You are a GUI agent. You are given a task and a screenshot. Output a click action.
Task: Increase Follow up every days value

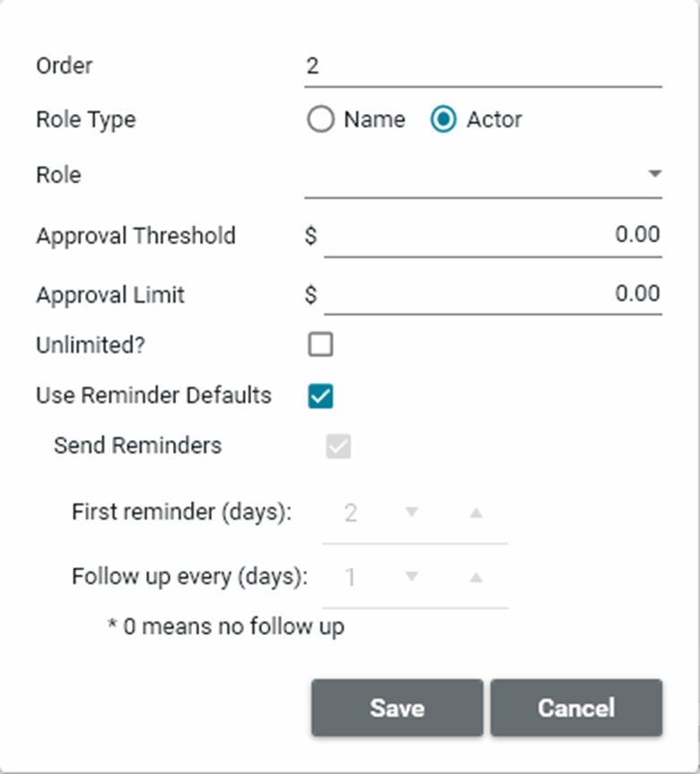(x=477, y=576)
